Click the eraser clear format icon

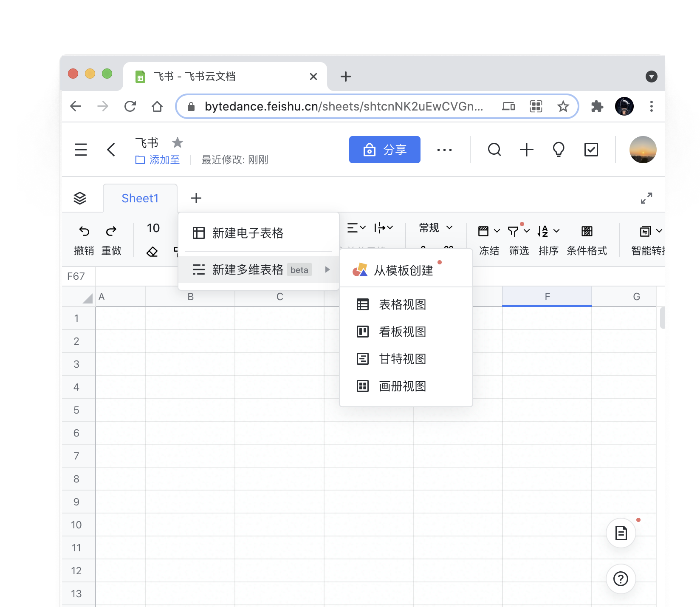(152, 252)
